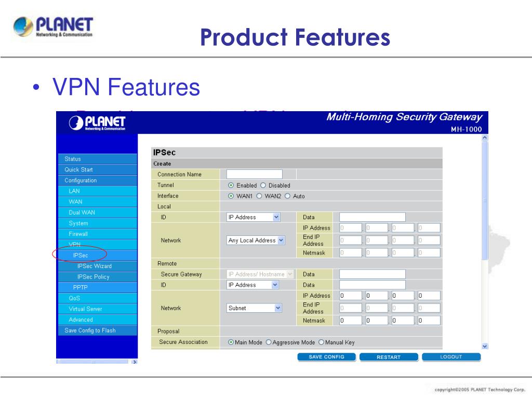532x399 pixels.
Task: Click the LOGOUT button
Action: pyautogui.click(x=451, y=357)
